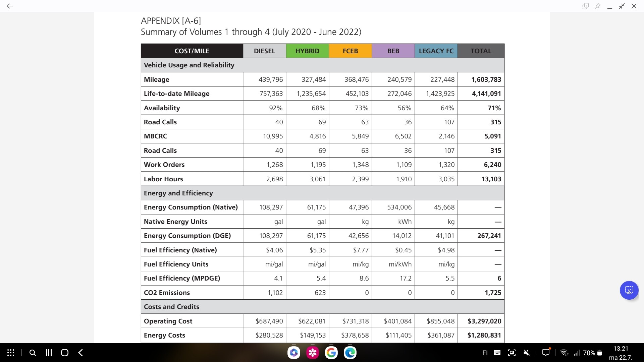Viewport: 644px width, 362px height.
Task: Open the pink flower Gallery app
Action: pos(313,353)
